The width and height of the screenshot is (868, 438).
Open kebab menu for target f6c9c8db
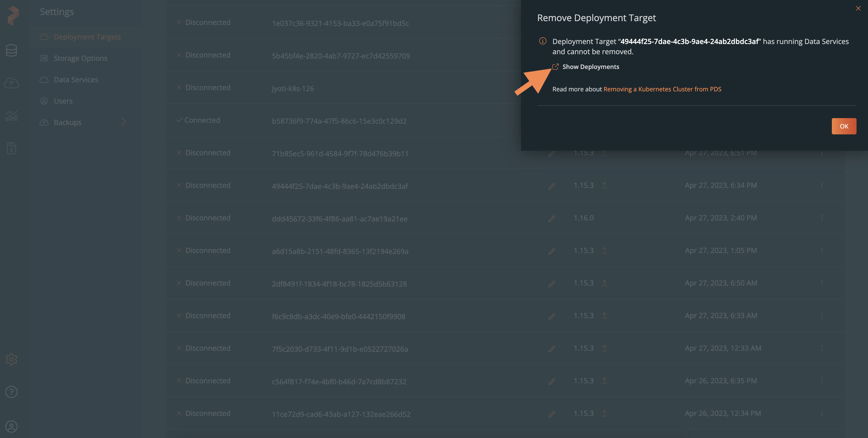tap(822, 315)
